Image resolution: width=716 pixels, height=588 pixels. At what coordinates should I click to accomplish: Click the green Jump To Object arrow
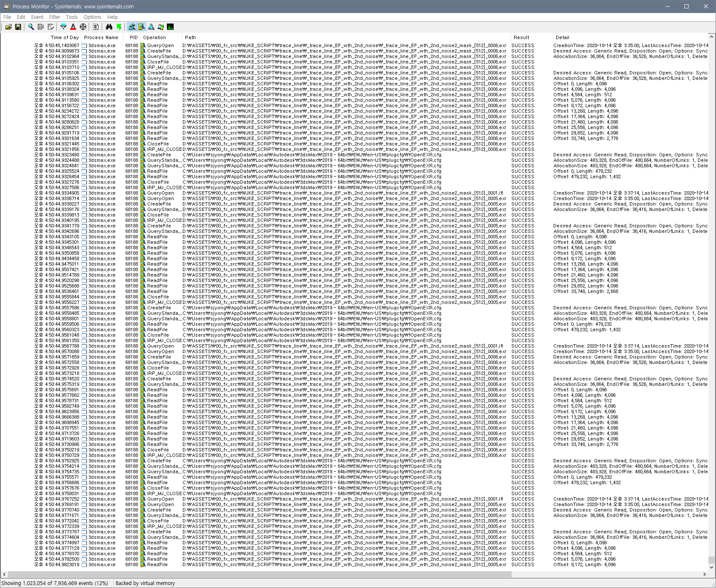coord(119,27)
